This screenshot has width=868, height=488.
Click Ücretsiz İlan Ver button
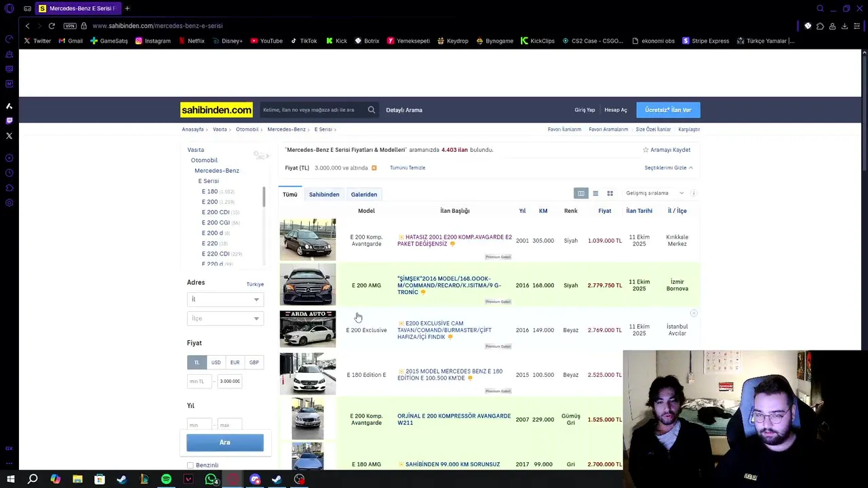668,110
